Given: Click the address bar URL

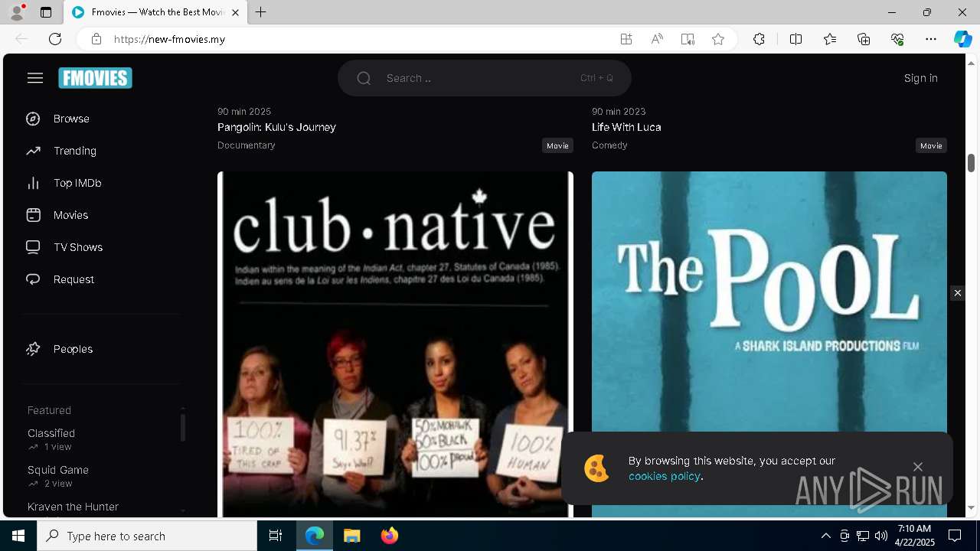Looking at the screenshot, I should click(169, 39).
